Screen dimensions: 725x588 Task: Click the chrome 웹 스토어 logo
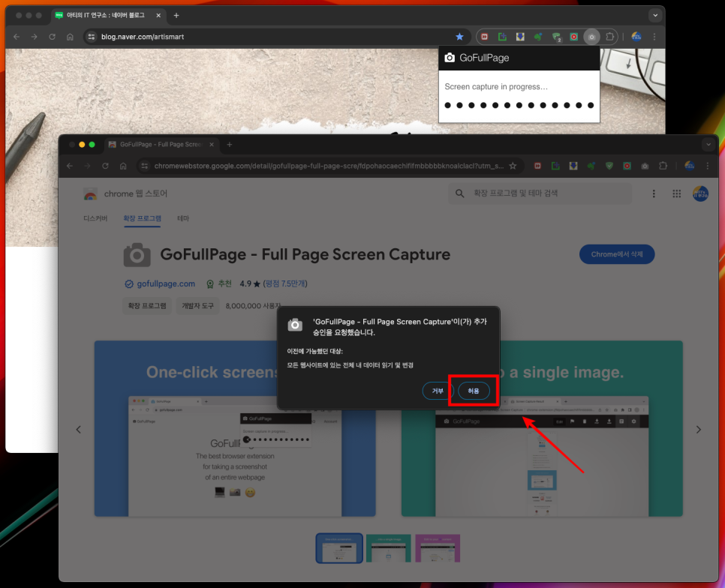[125, 193]
